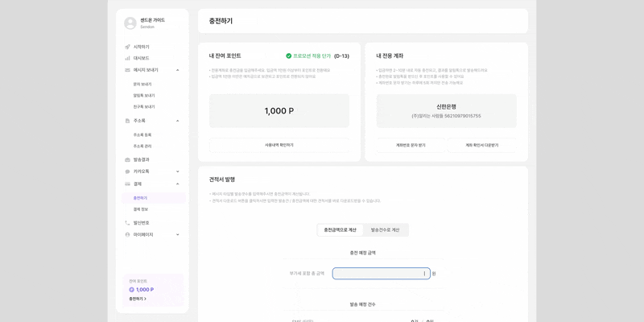Collapse the 주소록 menu section
The height and width of the screenshot is (322, 644).
click(x=178, y=121)
